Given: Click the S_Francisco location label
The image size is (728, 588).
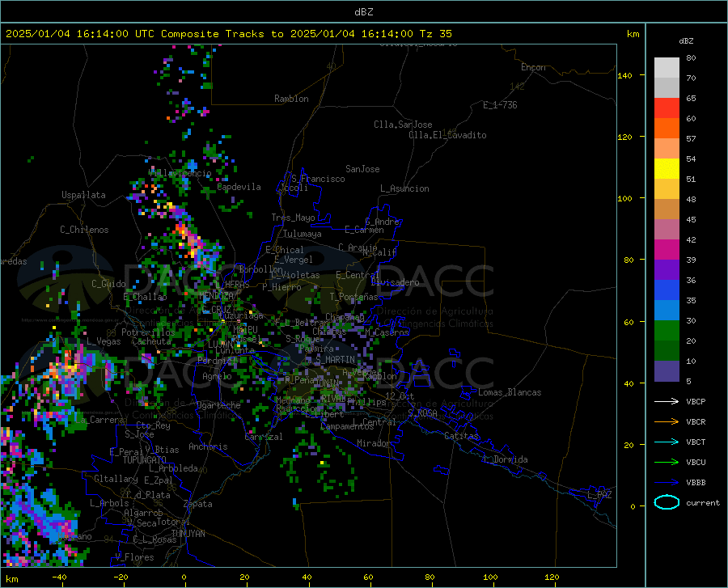Looking at the screenshot, I should click(318, 179).
